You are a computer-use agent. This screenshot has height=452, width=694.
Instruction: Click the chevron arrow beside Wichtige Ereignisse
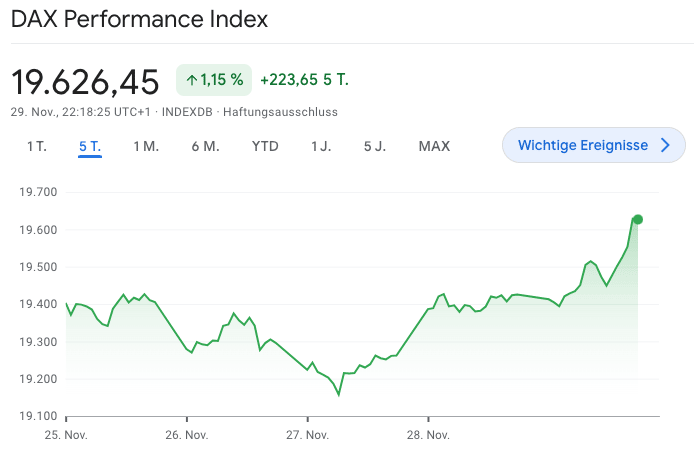[666, 146]
